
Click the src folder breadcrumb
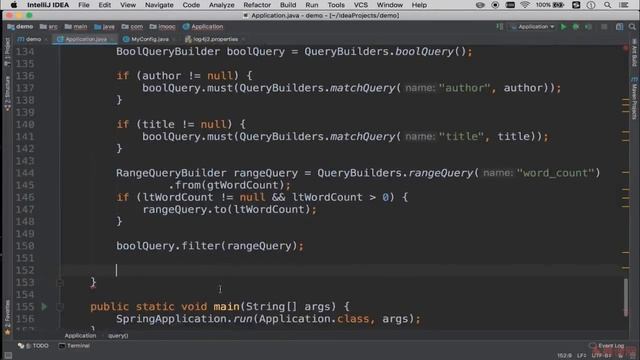[x=49, y=27]
